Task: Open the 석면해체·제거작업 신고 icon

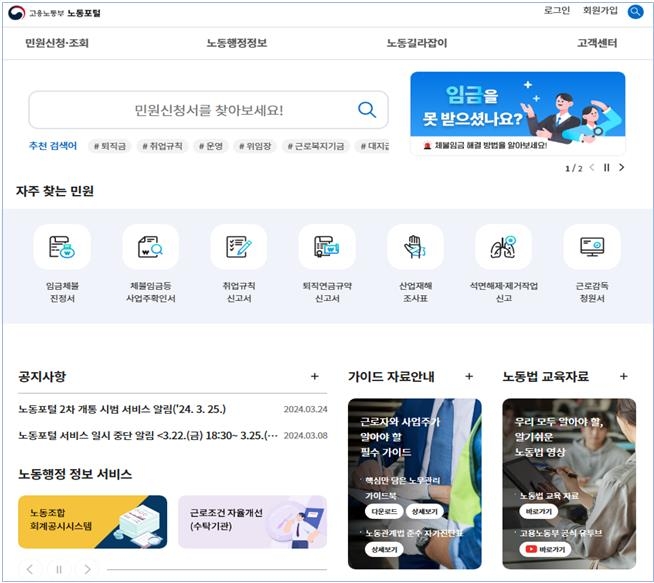Action: pyautogui.click(x=503, y=247)
